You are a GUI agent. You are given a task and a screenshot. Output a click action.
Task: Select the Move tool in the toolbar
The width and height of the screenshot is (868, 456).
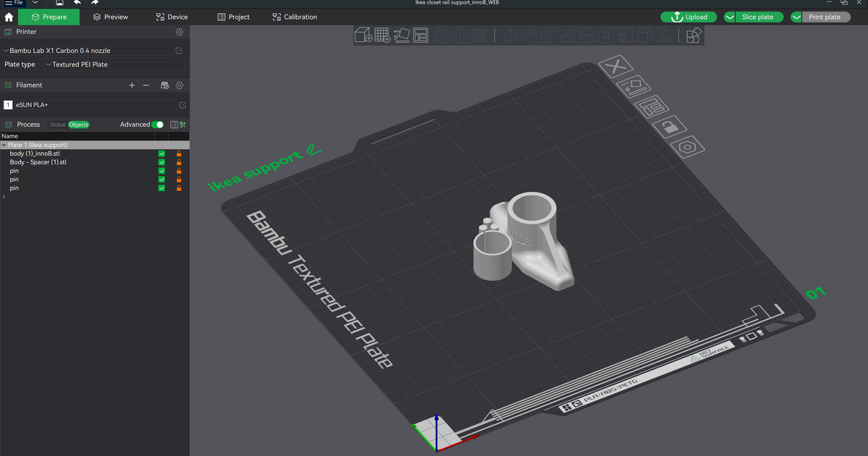(x=511, y=35)
